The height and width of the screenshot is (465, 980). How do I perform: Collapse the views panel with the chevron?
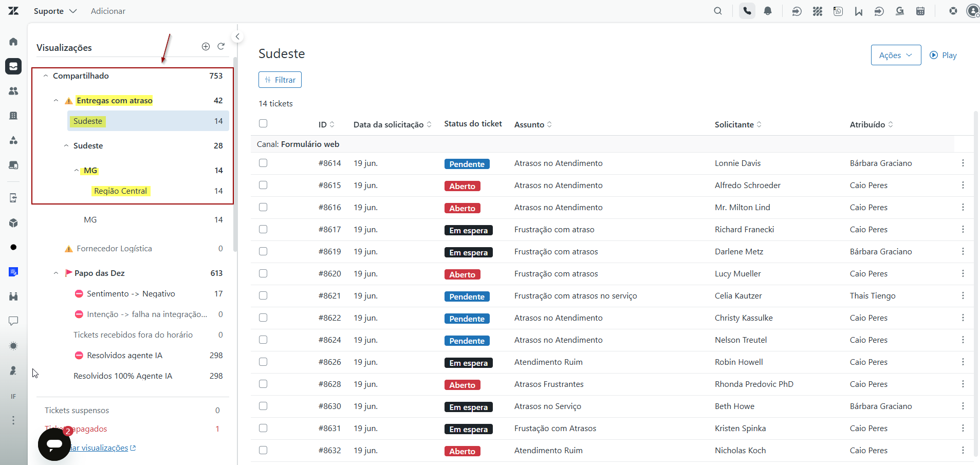click(x=237, y=36)
